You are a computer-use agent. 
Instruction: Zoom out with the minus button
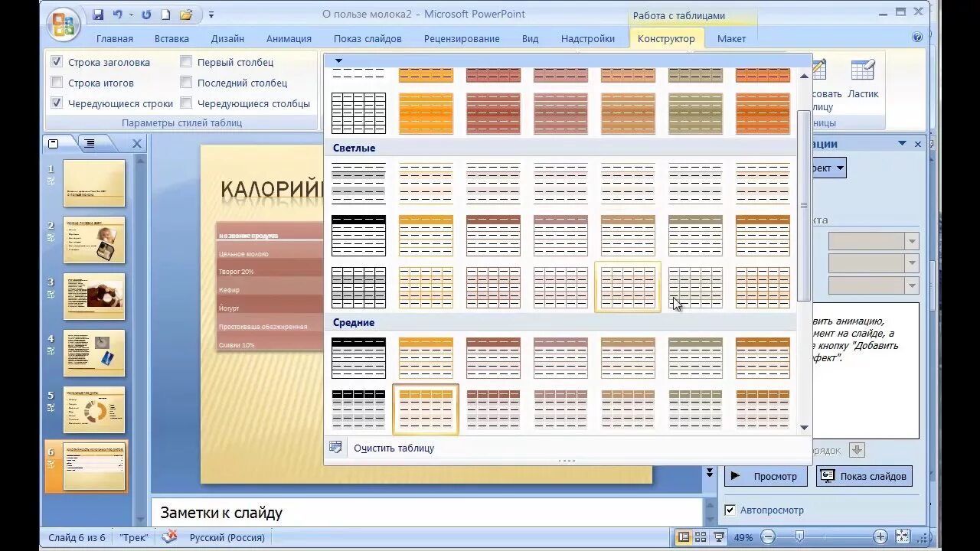[767, 537]
